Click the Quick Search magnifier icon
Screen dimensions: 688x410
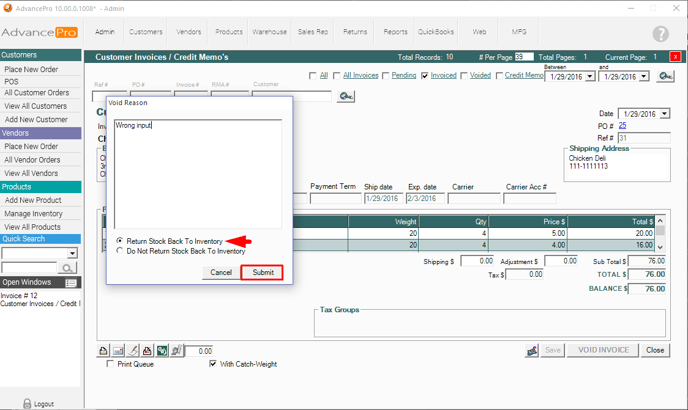68,268
